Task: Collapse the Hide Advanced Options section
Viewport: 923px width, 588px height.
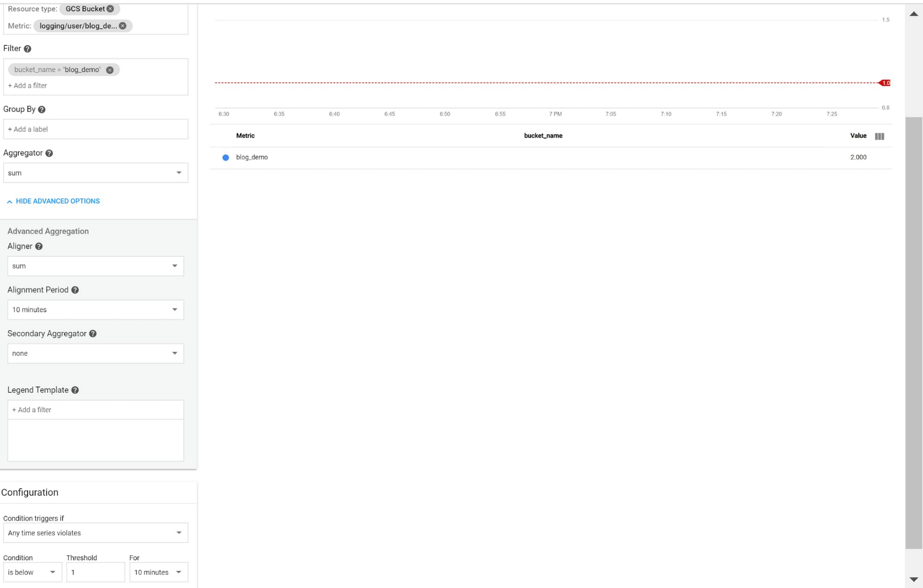Action: coord(53,200)
